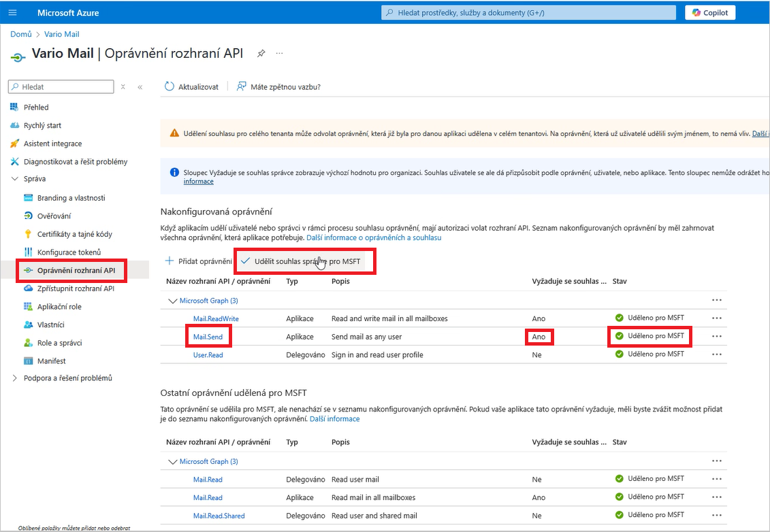Viewport: 770px width, 532px height.
Task: Open the Vario Mail breadcrumb link
Action: (61, 34)
